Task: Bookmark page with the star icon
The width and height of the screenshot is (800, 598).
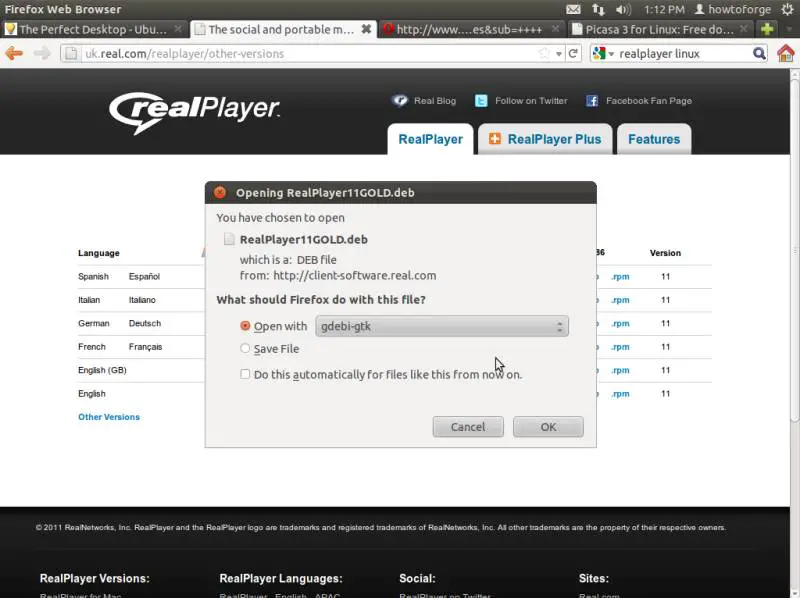Action: point(544,53)
